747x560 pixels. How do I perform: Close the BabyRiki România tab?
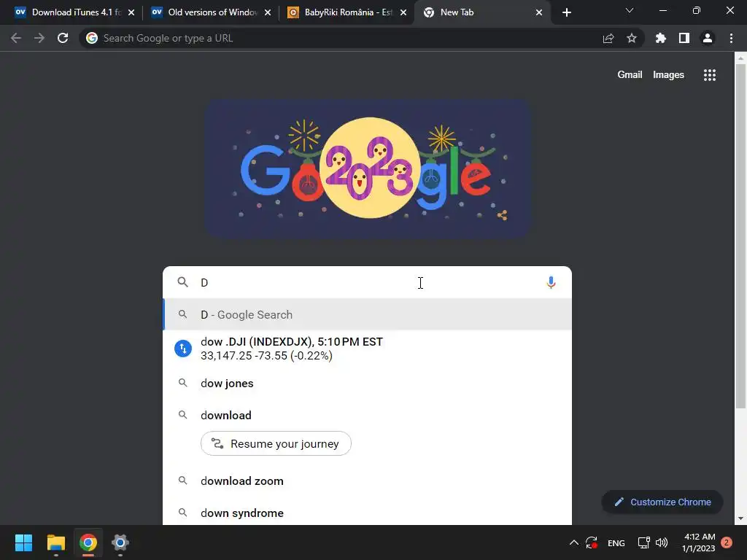pos(403,12)
